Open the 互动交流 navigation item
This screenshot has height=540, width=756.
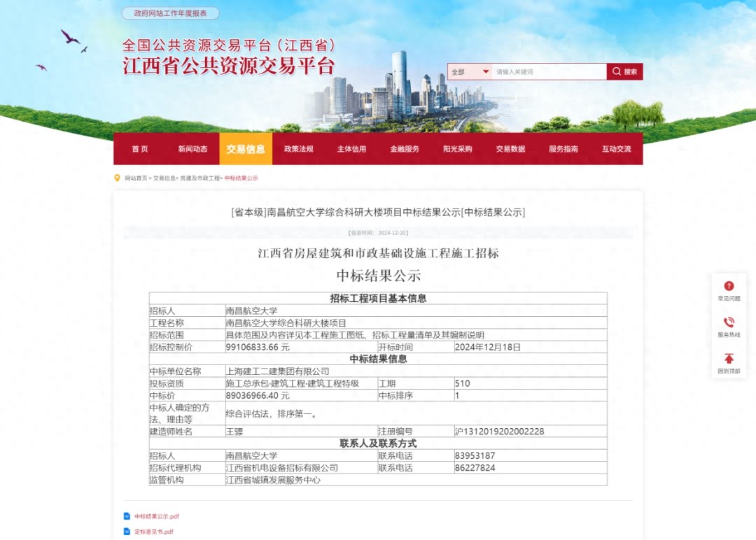[616, 149]
